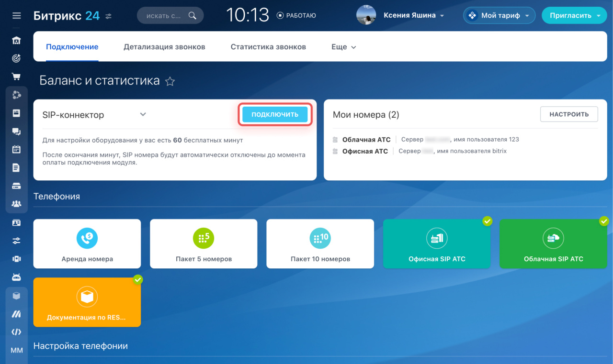This screenshot has height=364, width=613.
Task: Click the Офисная SIP АТС label
Action: pyautogui.click(x=437, y=259)
